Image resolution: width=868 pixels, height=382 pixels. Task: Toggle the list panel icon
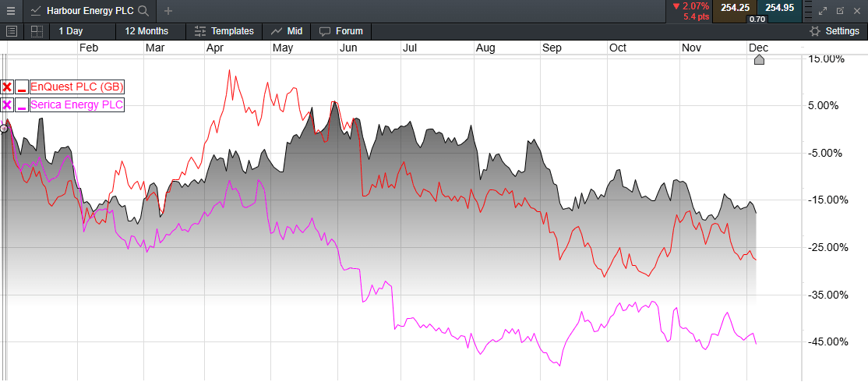(12, 31)
